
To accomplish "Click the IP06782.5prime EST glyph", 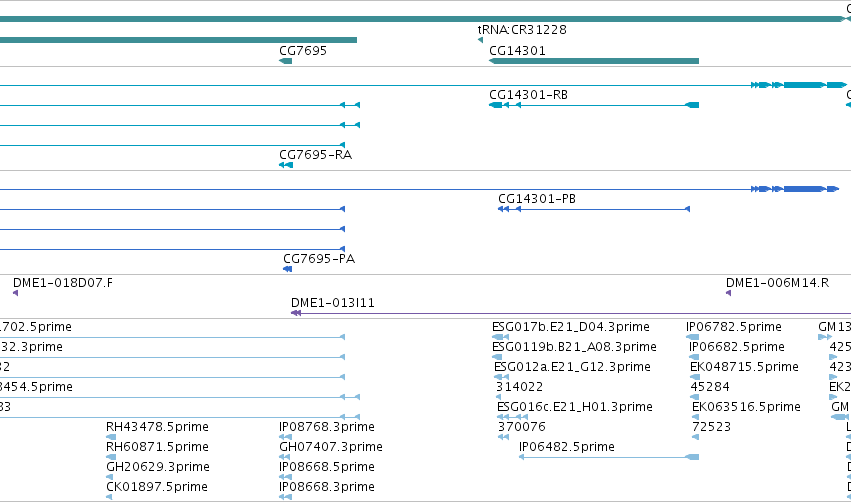I will click(693, 337).
